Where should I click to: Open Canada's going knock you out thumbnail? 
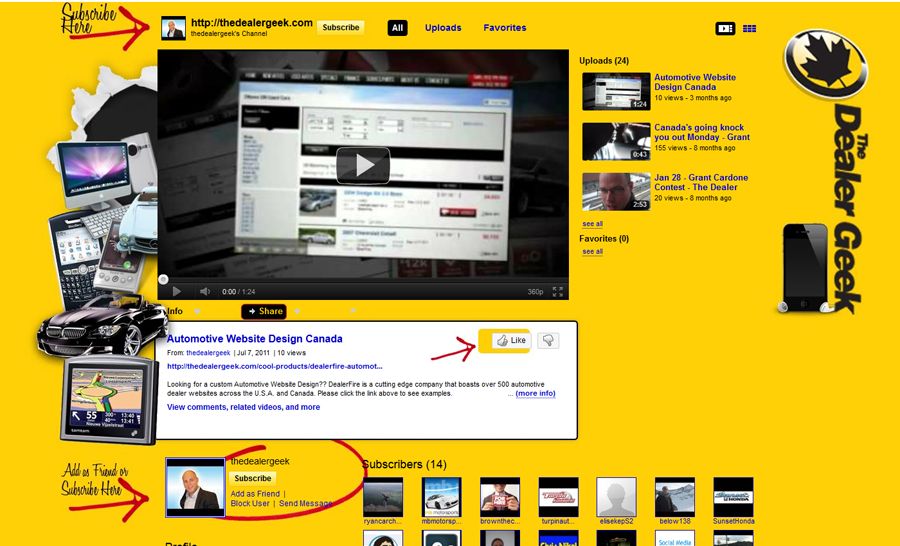(x=616, y=141)
